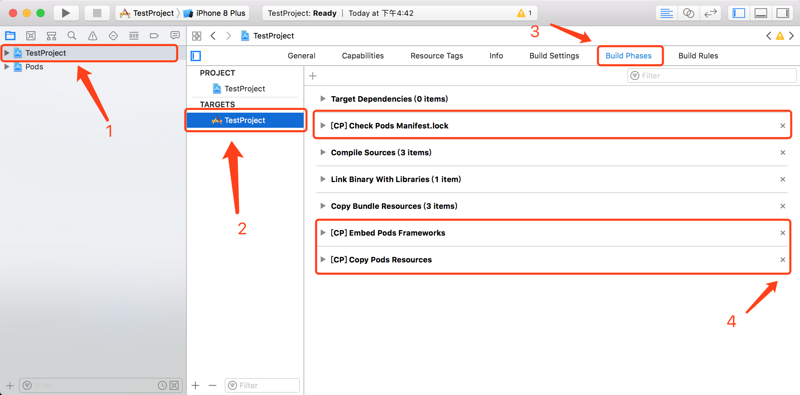Open the Source Control navigator
Viewport: 800px width, 395px height.
coord(31,36)
